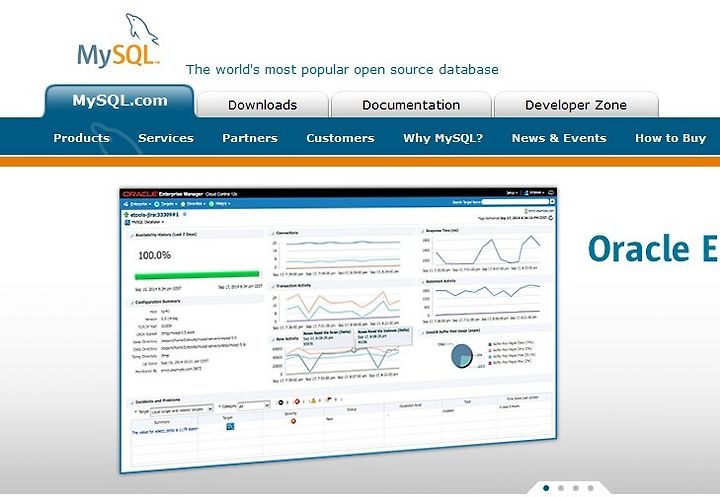The width and height of the screenshot is (720, 497).
Task: Click the large Oracle banner heading
Action: click(x=653, y=248)
